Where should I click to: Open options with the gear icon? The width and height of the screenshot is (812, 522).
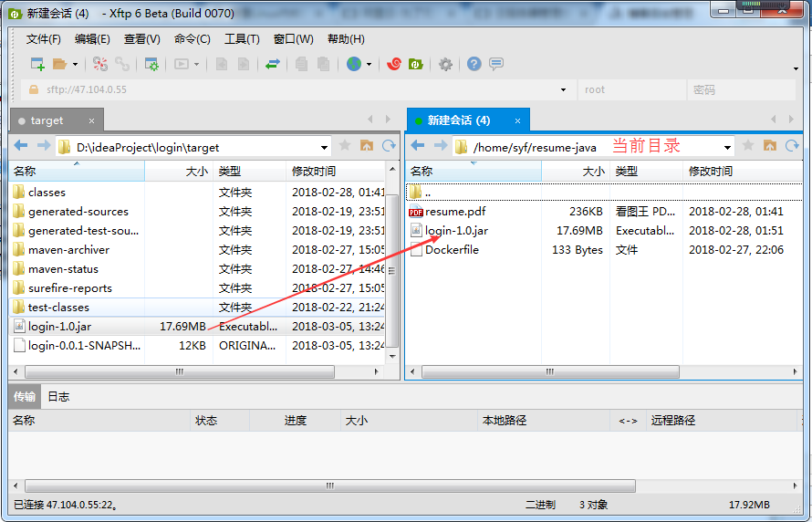tap(445, 64)
